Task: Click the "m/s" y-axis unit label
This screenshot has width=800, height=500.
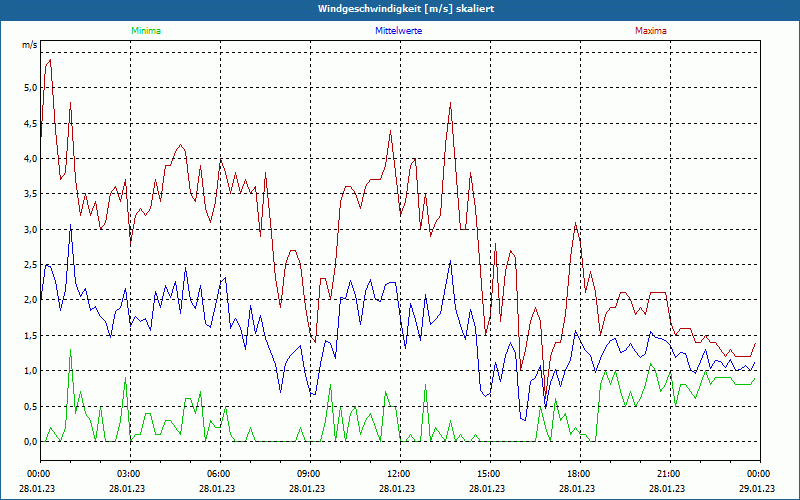Action: 30,45
